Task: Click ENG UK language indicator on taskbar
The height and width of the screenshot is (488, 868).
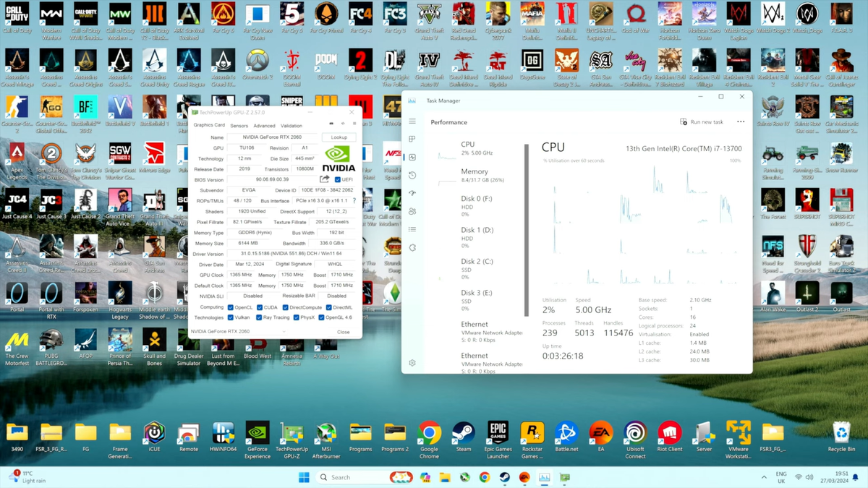Action: [781, 477]
